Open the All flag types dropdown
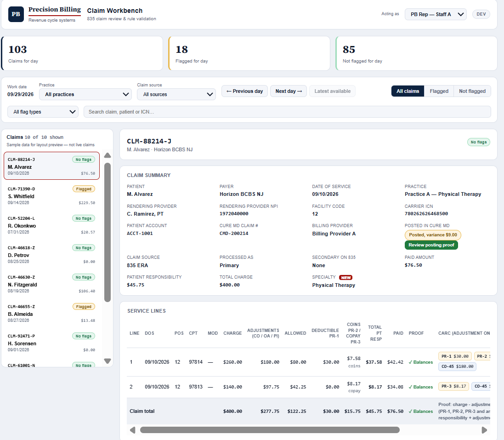Screen dimensions: 504x440 tap(43, 112)
